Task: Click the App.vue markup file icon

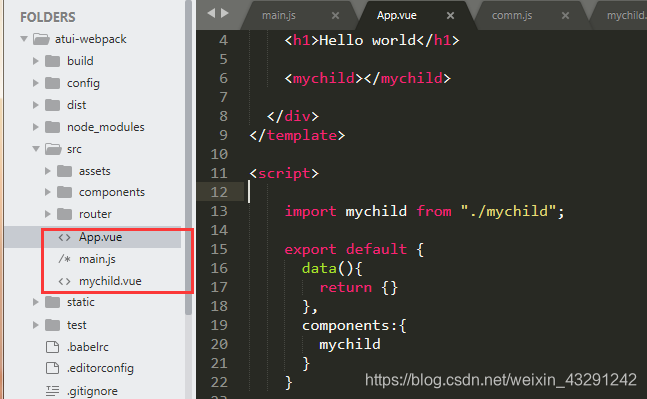Action: point(64,237)
